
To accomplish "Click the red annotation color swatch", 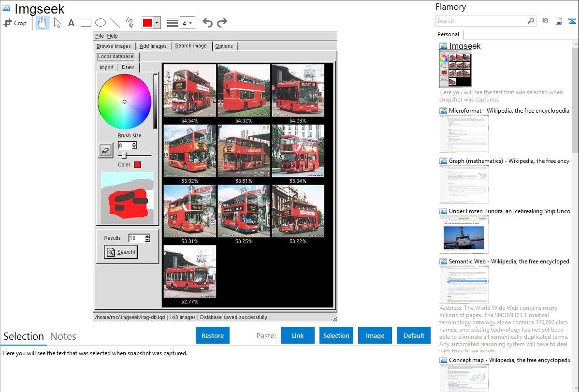I will point(147,23).
